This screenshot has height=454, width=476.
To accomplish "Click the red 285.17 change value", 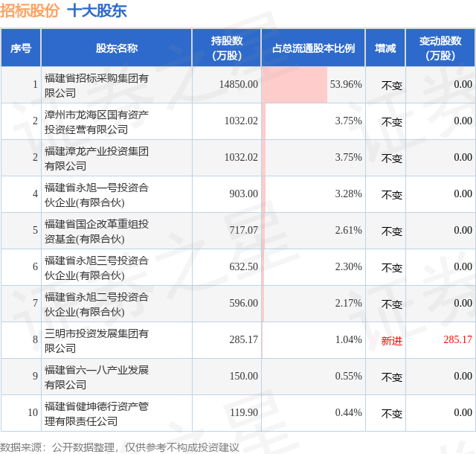I will 458,339.
